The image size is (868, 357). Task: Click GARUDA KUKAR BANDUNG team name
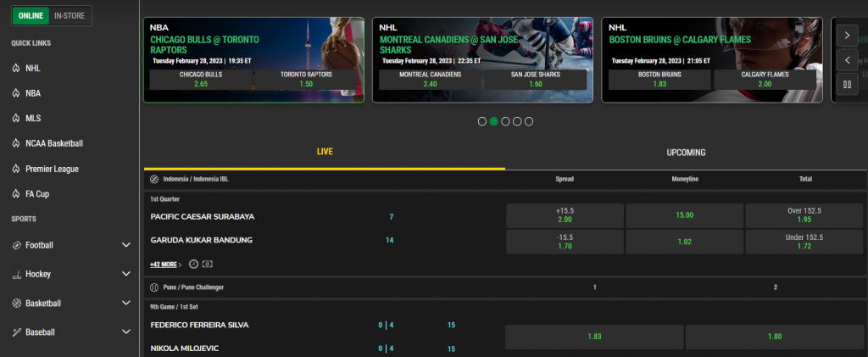[x=202, y=240]
